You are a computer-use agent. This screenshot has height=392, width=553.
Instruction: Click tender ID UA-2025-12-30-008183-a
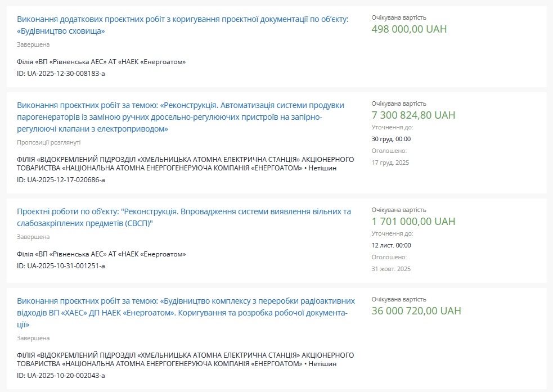pyautogui.click(x=61, y=73)
